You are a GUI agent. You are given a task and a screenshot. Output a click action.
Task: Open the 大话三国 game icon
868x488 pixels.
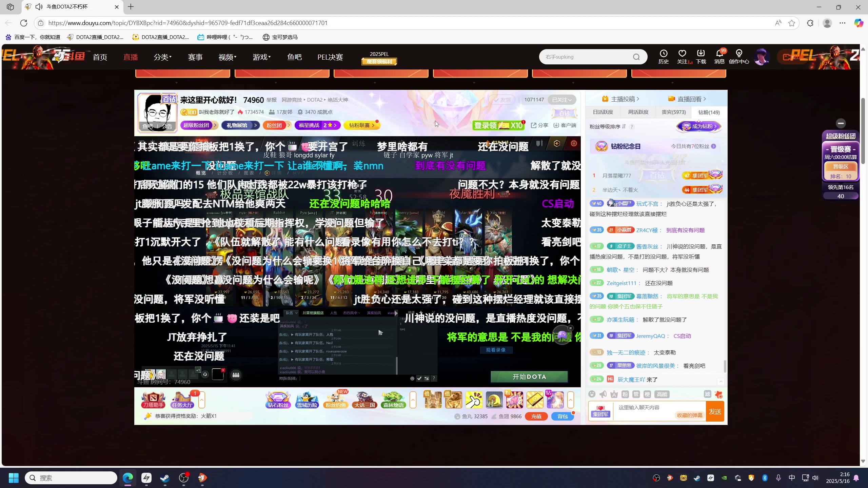(364, 400)
